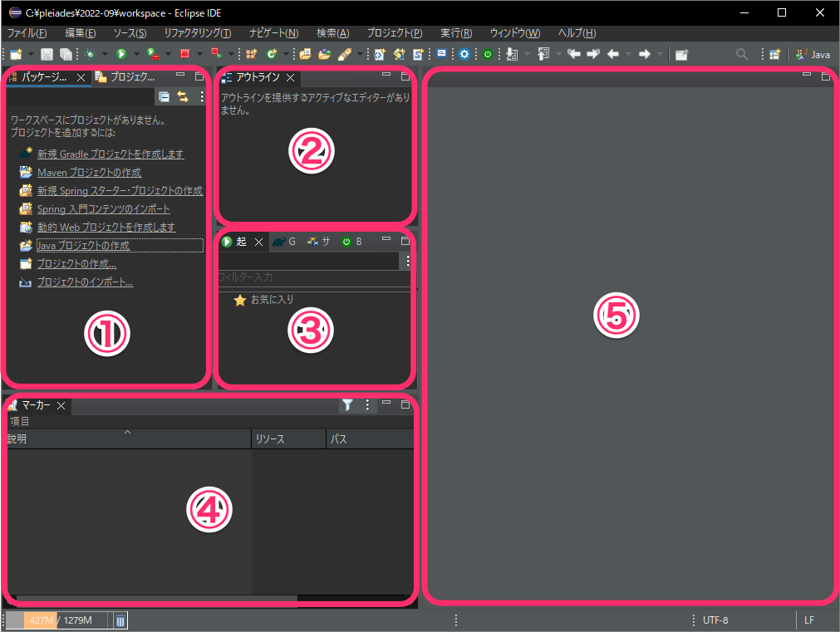This screenshot has width=840, height=632.
Task: Select the Java perspective button
Action: click(x=813, y=54)
